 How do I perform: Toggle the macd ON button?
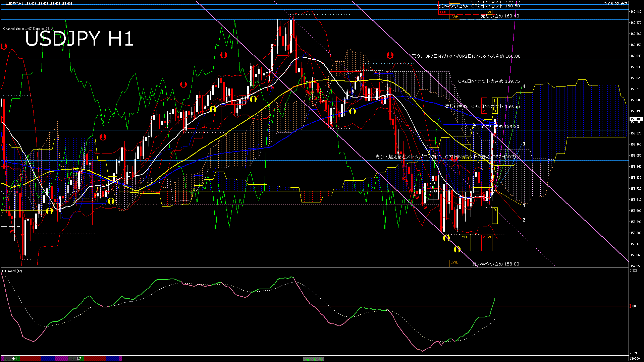click(314, 359)
